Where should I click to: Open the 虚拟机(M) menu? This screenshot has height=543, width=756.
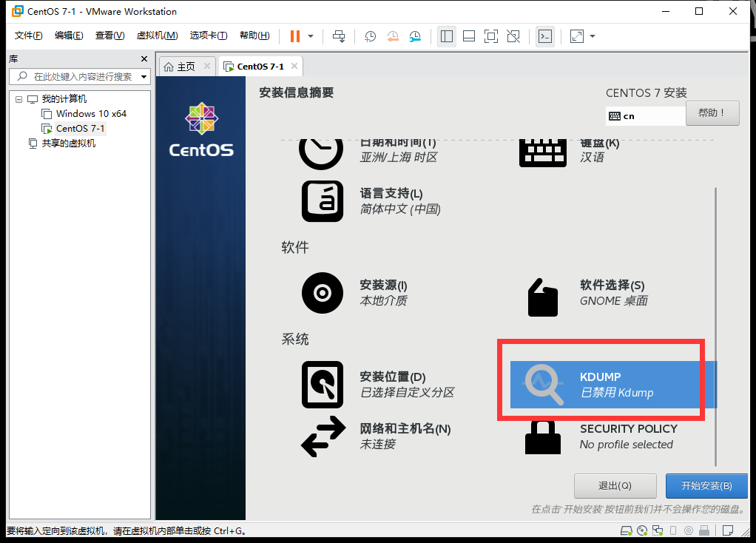pos(157,36)
